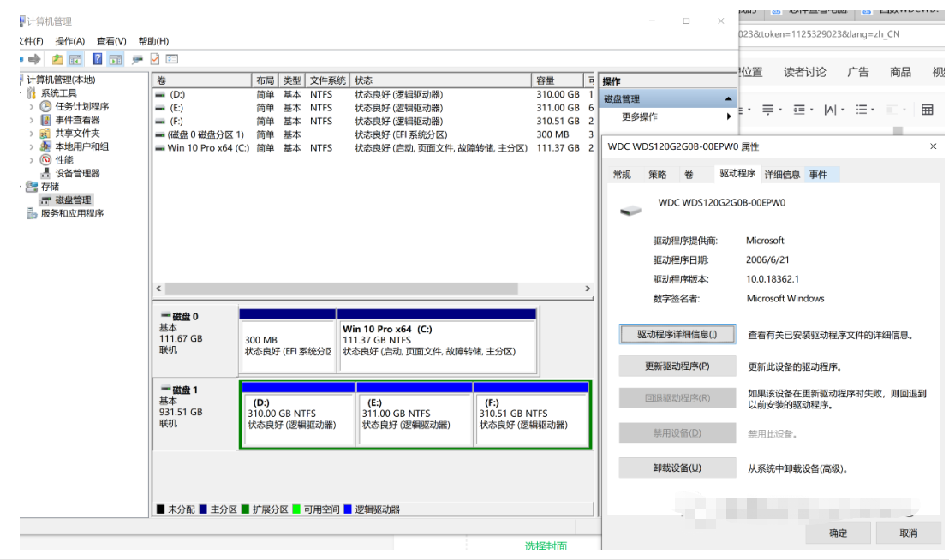This screenshot has height=560, width=949.
Task: Click the list settings icon in toolbar
Action: coord(172,59)
